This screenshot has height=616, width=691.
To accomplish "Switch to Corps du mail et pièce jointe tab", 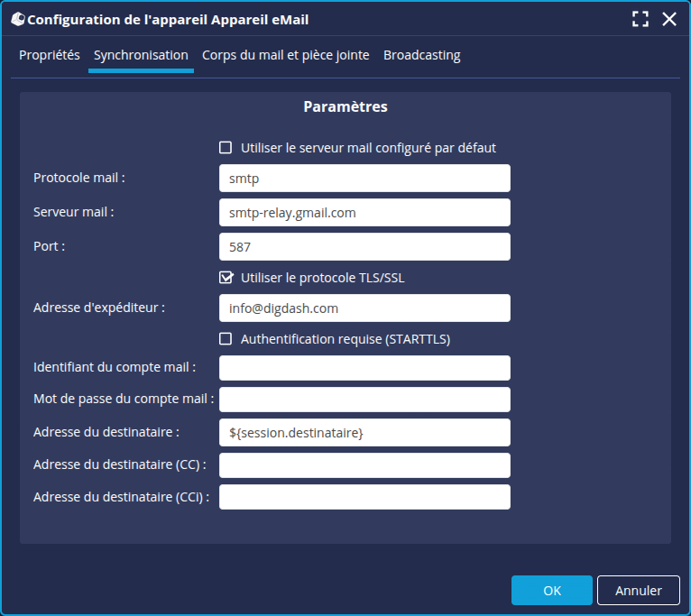I will pyautogui.click(x=285, y=55).
